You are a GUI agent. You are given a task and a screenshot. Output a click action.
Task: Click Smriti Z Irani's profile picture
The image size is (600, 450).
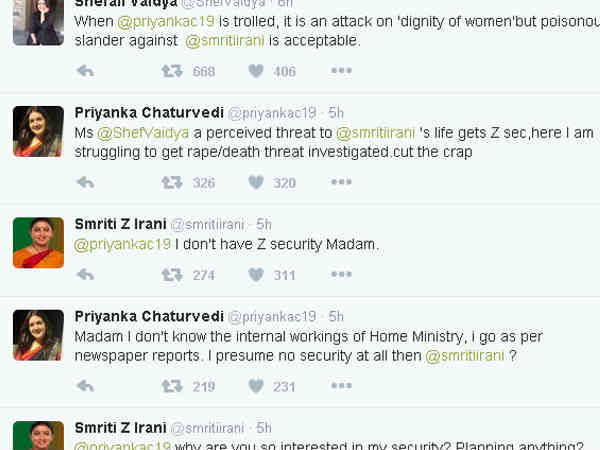click(x=38, y=243)
